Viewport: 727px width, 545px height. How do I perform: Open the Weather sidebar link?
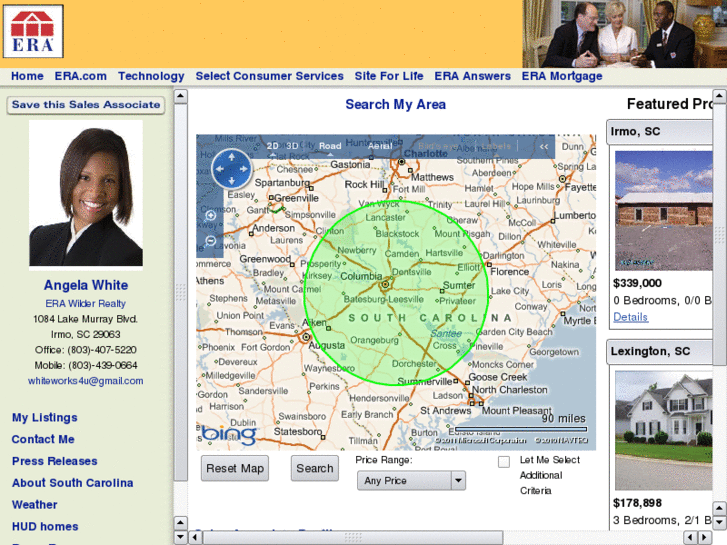(35, 505)
